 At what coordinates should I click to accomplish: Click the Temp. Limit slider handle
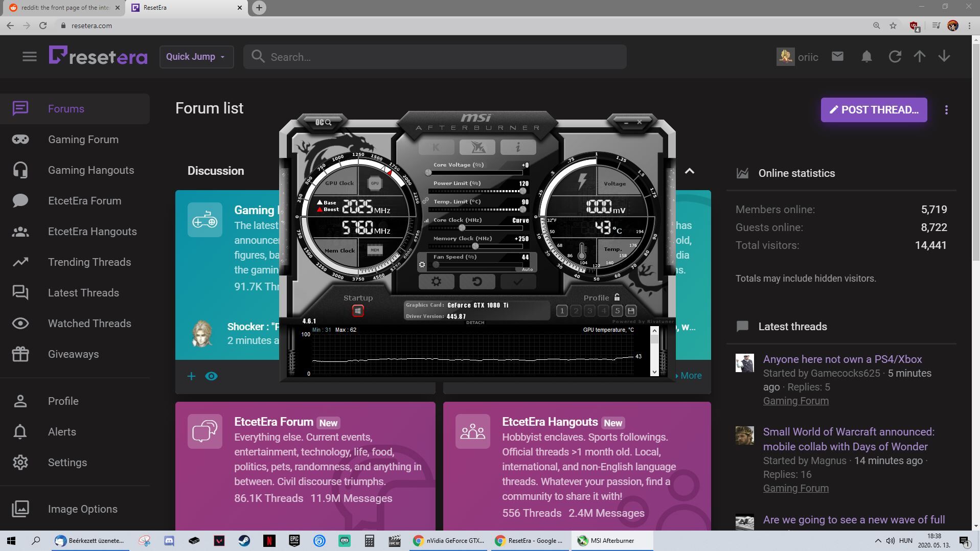click(522, 210)
